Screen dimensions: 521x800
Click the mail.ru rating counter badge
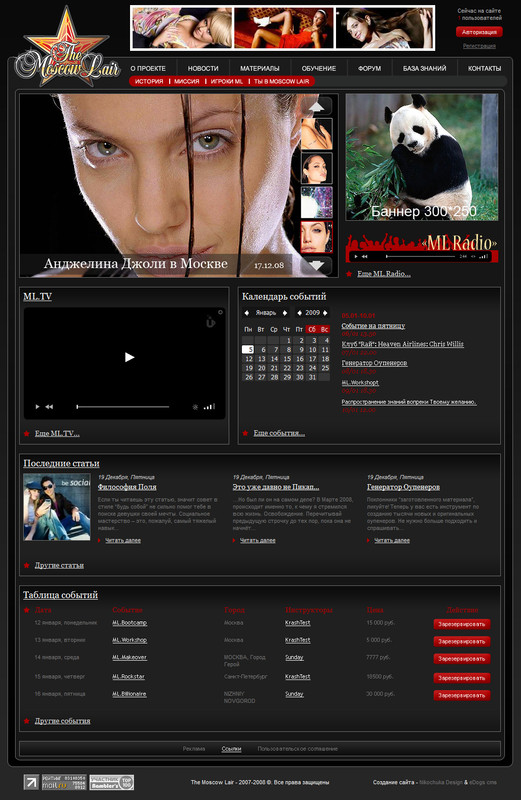coord(64,782)
